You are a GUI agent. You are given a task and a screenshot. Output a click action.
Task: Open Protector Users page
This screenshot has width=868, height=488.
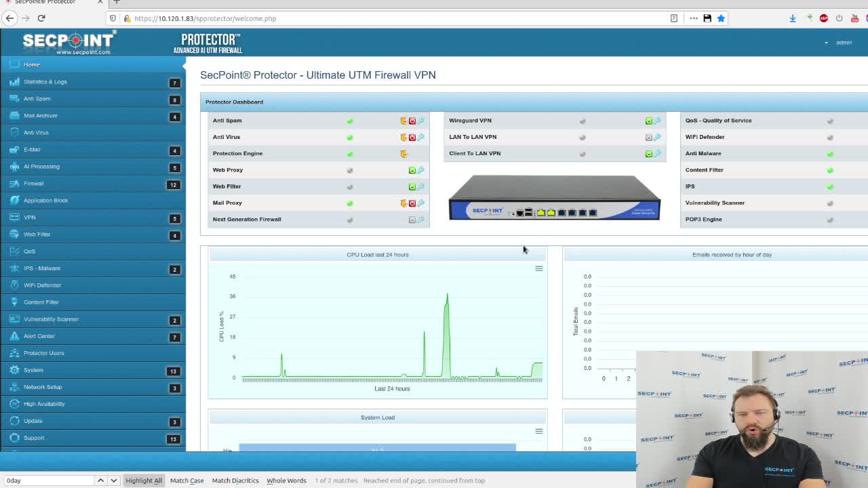[x=93, y=353]
